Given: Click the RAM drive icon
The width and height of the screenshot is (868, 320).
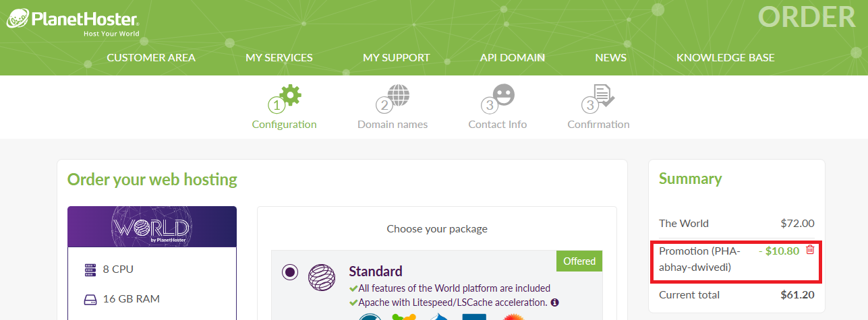Looking at the screenshot, I should click(90, 299).
